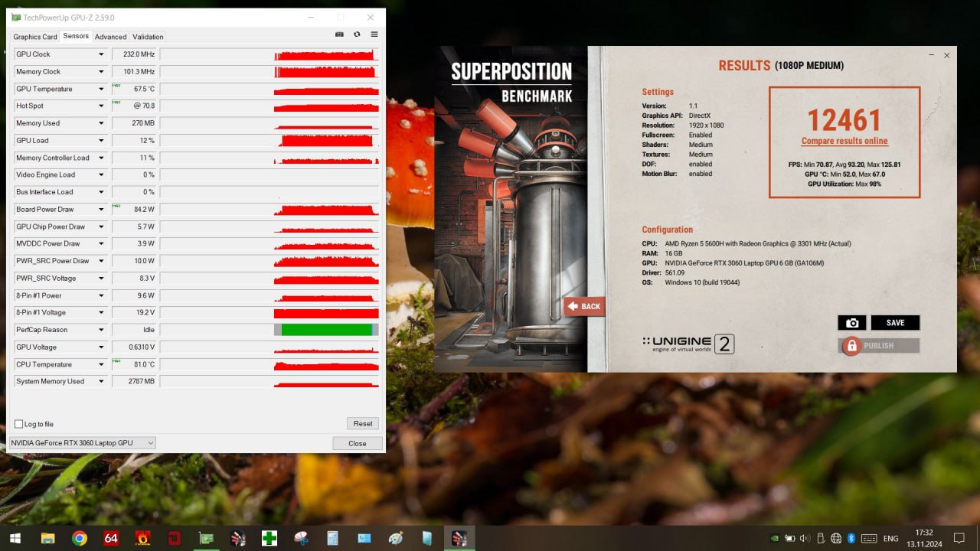
Task: Open the Memory Clock sensor dropdown
Action: [101, 72]
